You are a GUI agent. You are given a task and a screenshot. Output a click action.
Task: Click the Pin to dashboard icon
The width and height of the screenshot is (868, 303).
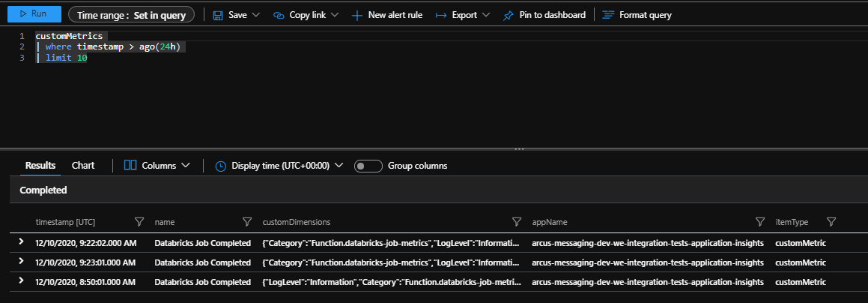(509, 15)
